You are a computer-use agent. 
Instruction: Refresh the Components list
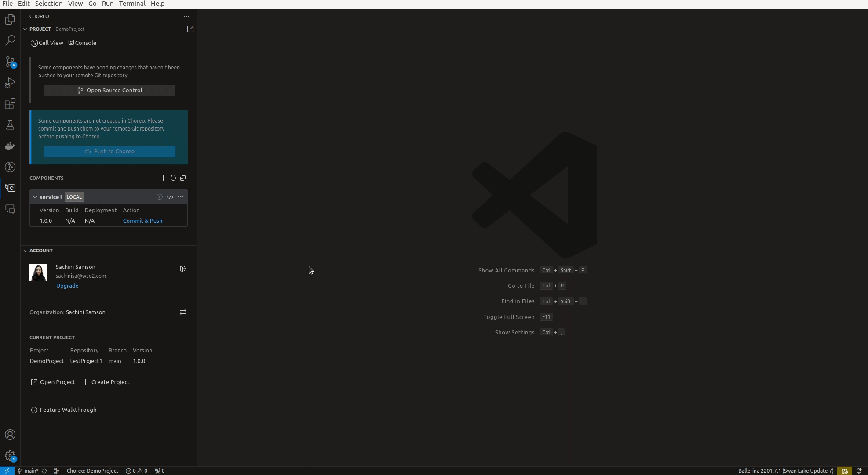173,178
